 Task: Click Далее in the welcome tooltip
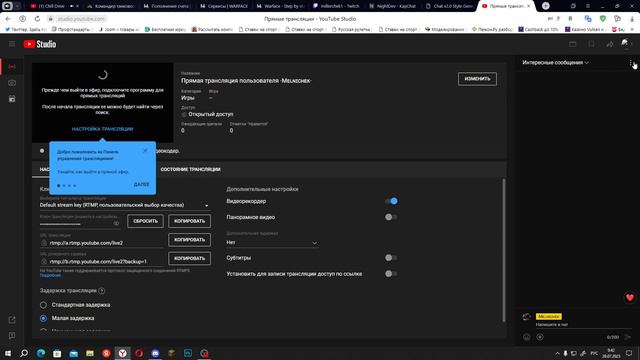[141, 184]
